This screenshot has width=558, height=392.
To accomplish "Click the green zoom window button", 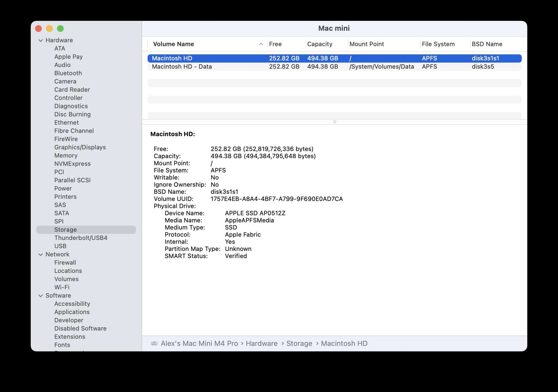I will (x=60, y=28).
